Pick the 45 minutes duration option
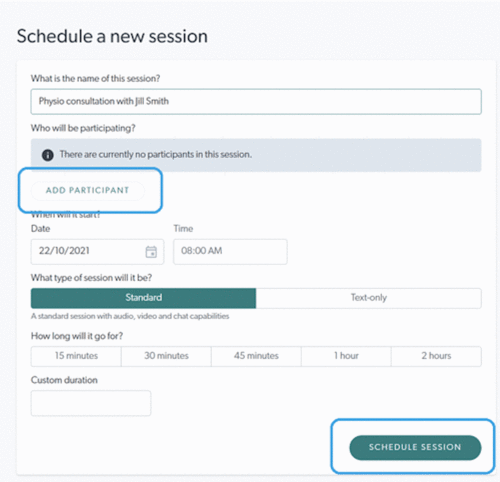This screenshot has height=482, width=500. point(256,356)
